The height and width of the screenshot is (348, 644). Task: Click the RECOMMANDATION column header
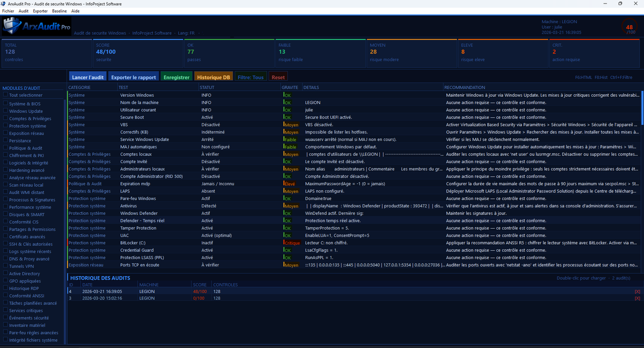click(x=541, y=87)
